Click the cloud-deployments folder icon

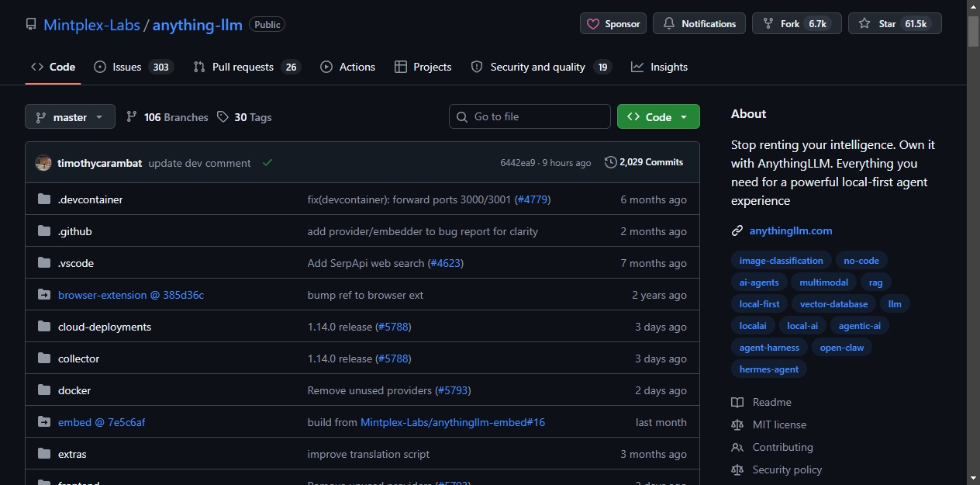(44, 327)
